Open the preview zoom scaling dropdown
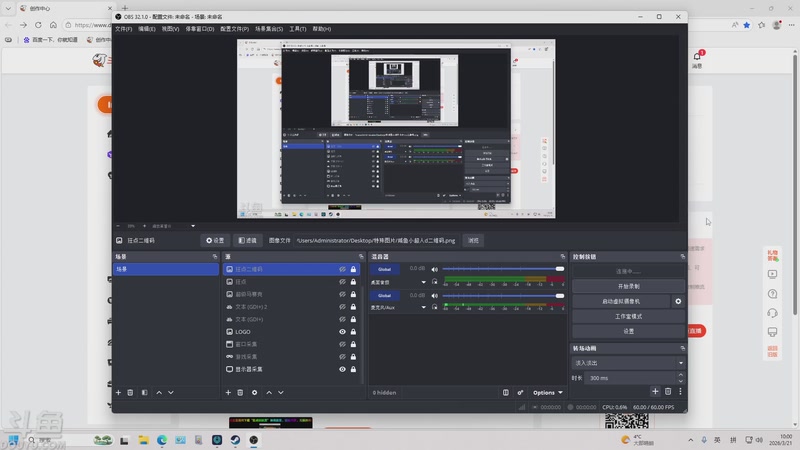Screen dimensions: 800x450 point(193,226)
